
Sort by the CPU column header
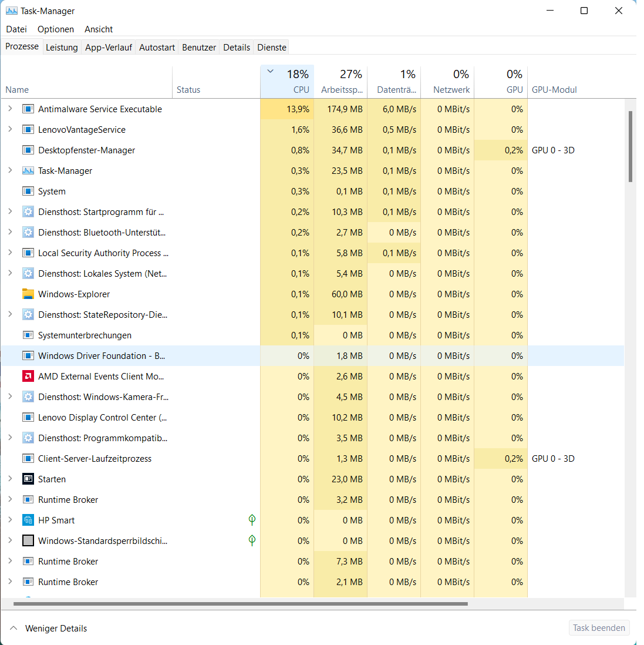pyautogui.click(x=287, y=82)
